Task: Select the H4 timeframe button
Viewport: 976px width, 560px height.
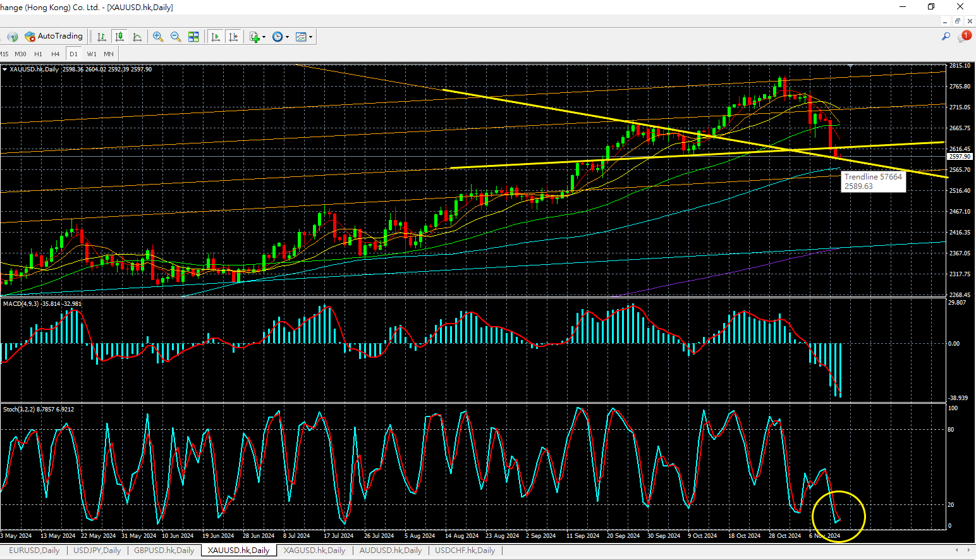Action: pyautogui.click(x=56, y=54)
